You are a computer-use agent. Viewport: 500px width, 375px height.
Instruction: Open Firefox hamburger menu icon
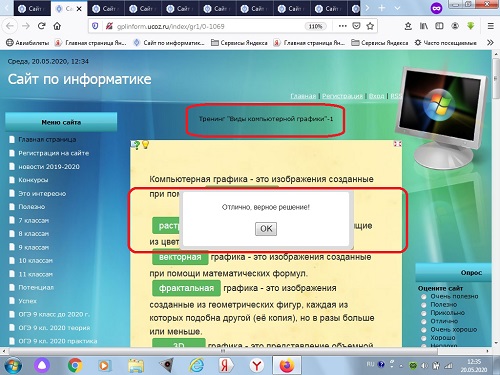click(x=490, y=26)
